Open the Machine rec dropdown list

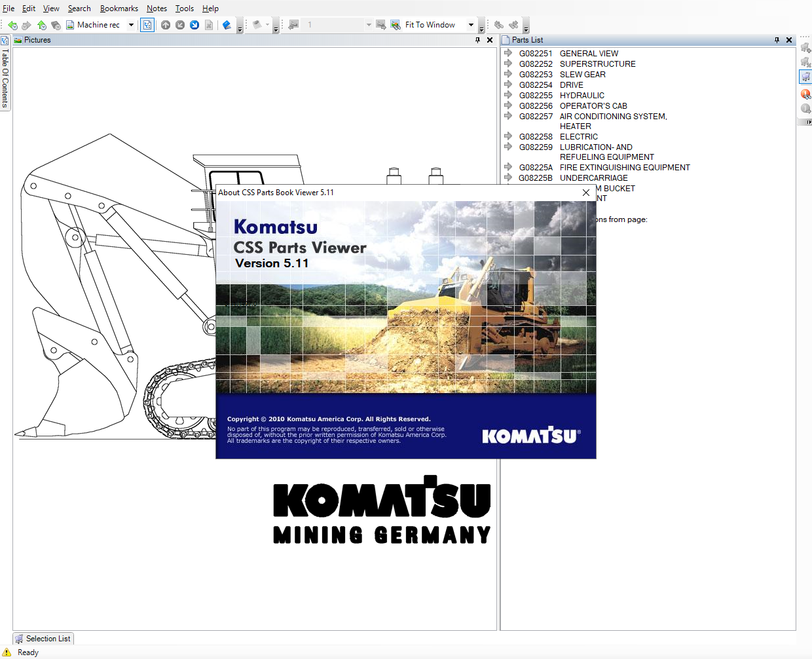click(130, 25)
